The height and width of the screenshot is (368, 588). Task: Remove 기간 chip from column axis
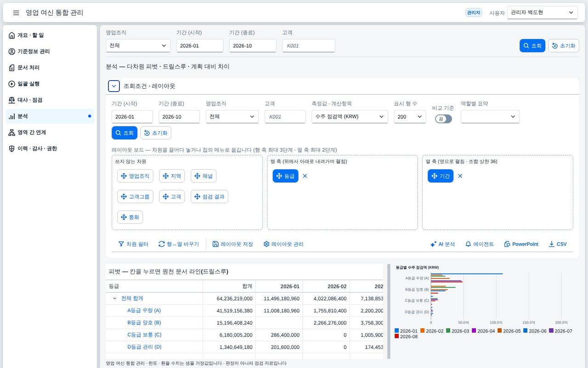(x=460, y=176)
